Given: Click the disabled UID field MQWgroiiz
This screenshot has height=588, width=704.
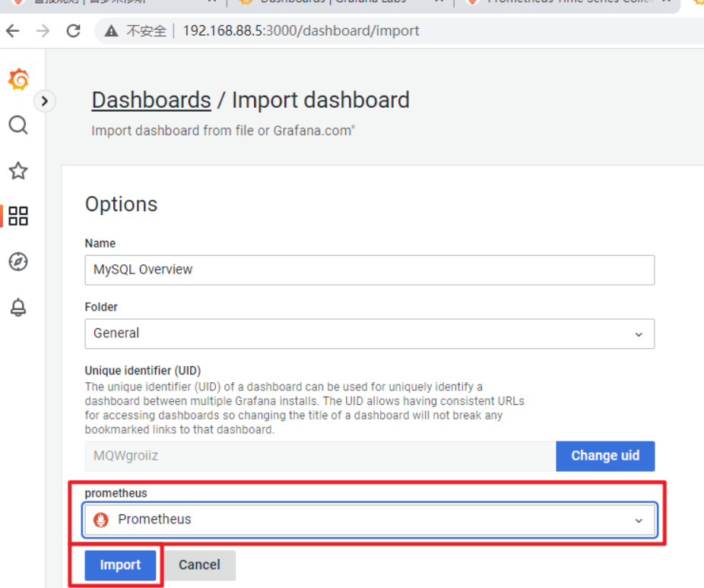Looking at the screenshot, I should point(320,456).
